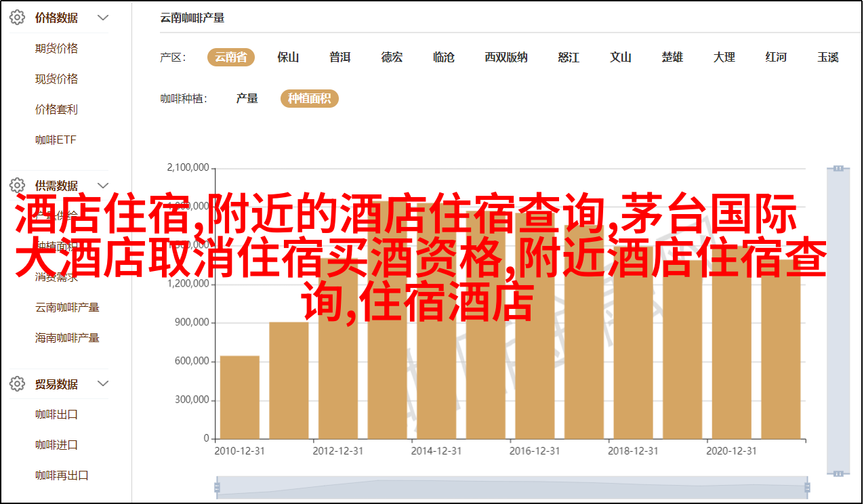Select 楚雄 in the region row

[672, 58]
